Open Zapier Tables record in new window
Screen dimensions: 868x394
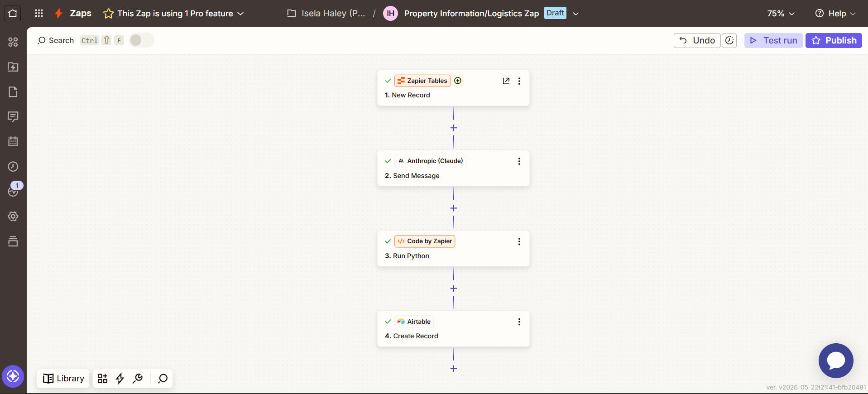pyautogui.click(x=506, y=81)
